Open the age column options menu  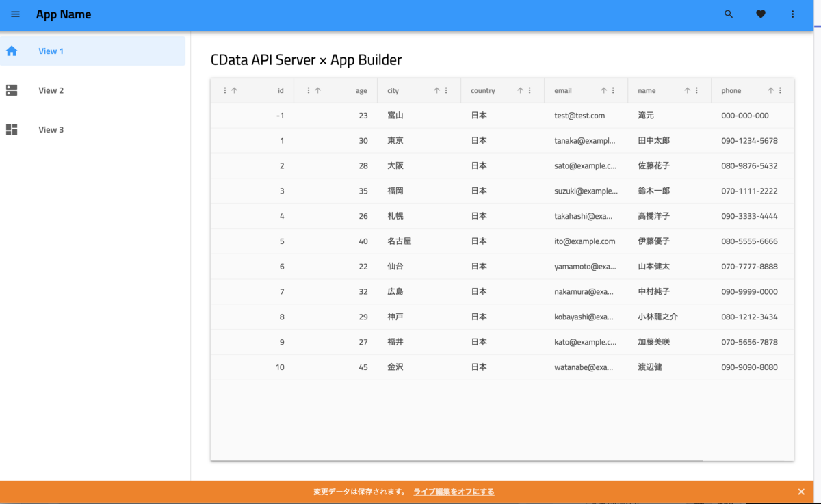click(x=309, y=90)
